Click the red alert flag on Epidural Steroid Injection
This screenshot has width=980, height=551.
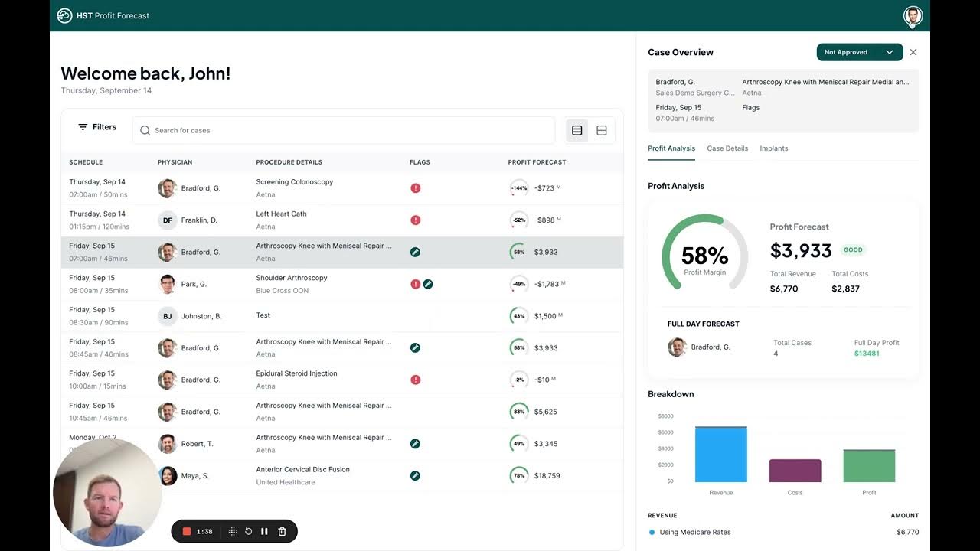pos(416,380)
